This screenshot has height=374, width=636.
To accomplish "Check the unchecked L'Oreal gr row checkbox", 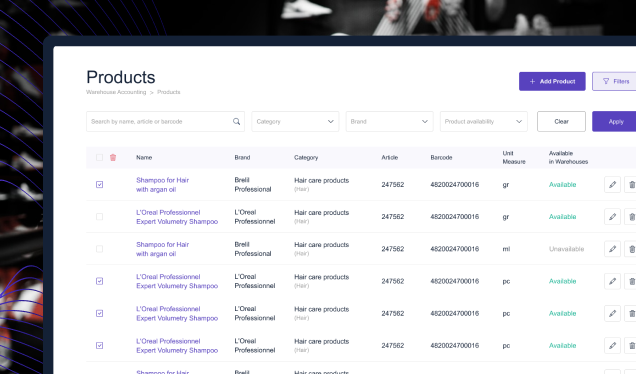I will [x=99, y=217].
